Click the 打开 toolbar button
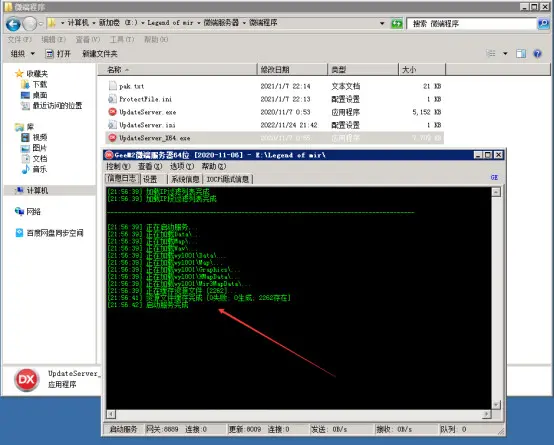This screenshot has width=554, height=445. coord(58,54)
